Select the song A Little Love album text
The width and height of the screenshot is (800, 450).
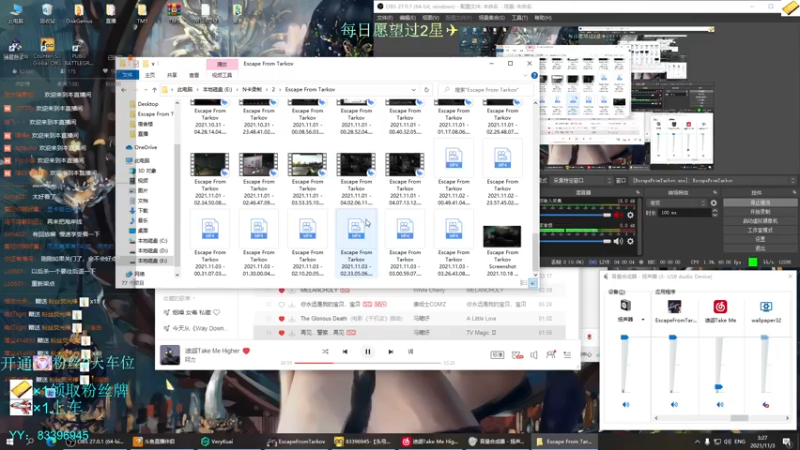481,318
